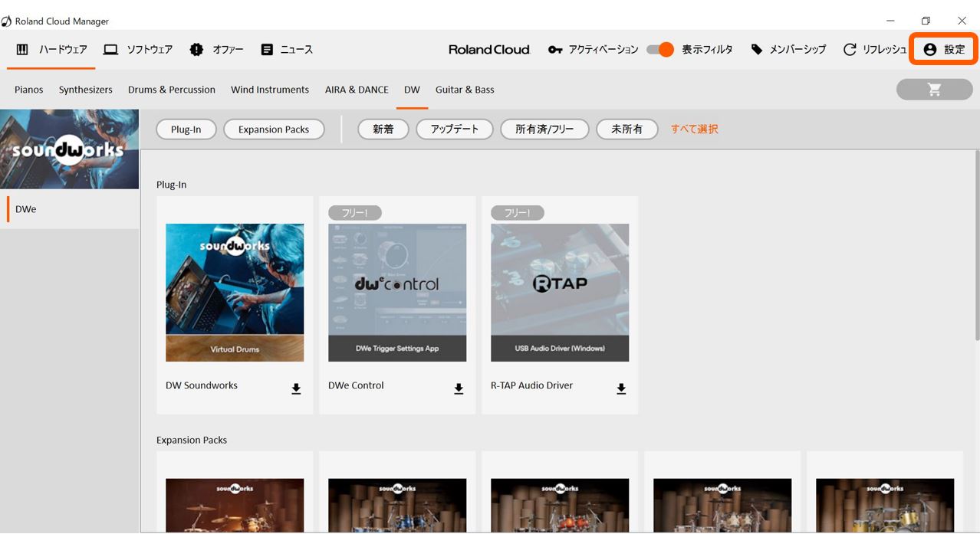The width and height of the screenshot is (980, 534).
Task: Open メンバーシップ
Action: [x=788, y=50]
